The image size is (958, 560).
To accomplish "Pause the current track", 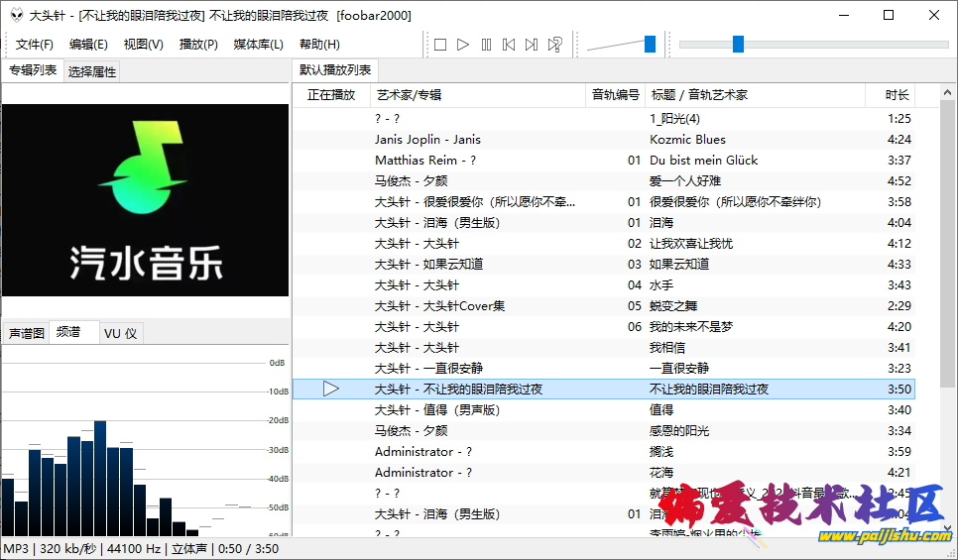I will click(x=486, y=45).
